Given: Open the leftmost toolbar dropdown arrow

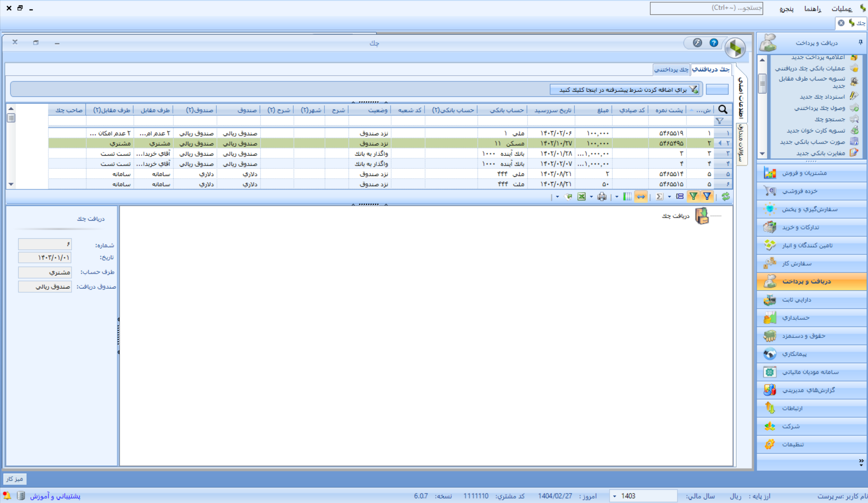Looking at the screenshot, I should [x=557, y=197].
